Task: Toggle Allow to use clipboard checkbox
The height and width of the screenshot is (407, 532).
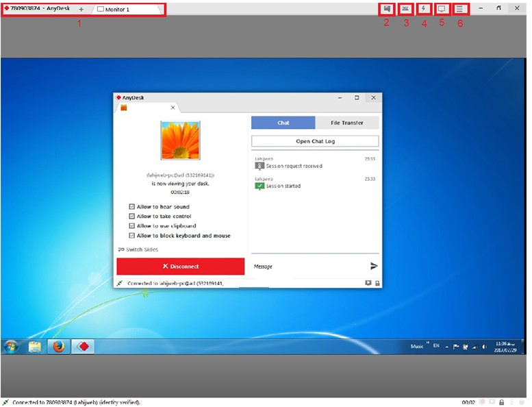Action: (131, 225)
